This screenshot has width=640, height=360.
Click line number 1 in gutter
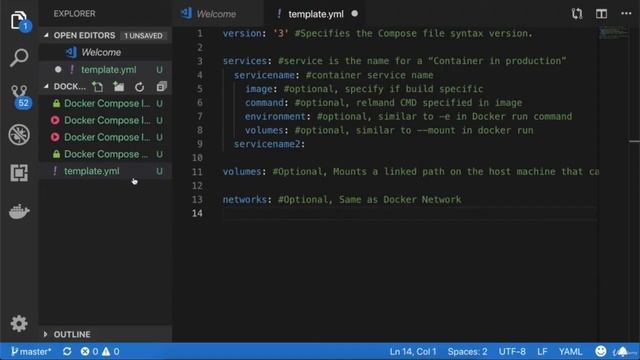tap(200, 33)
